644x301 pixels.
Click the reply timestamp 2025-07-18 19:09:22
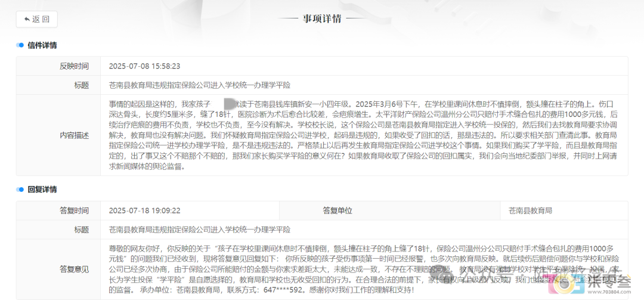(144, 210)
